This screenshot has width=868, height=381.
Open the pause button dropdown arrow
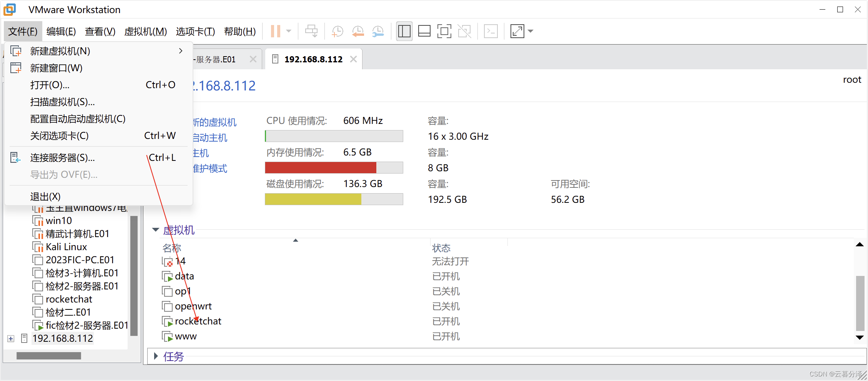point(289,31)
